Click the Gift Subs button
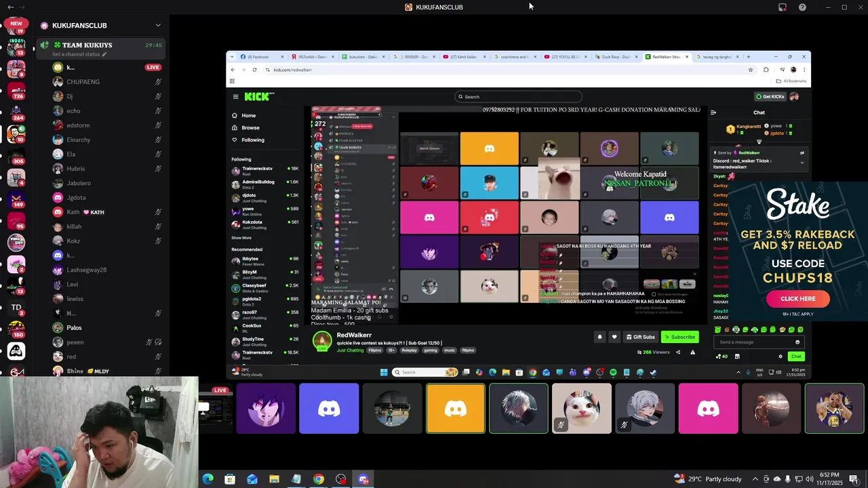 click(640, 337)
